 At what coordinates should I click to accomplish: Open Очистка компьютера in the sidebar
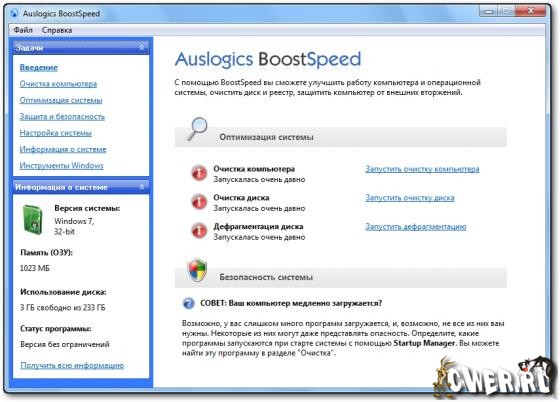(58, 84)
